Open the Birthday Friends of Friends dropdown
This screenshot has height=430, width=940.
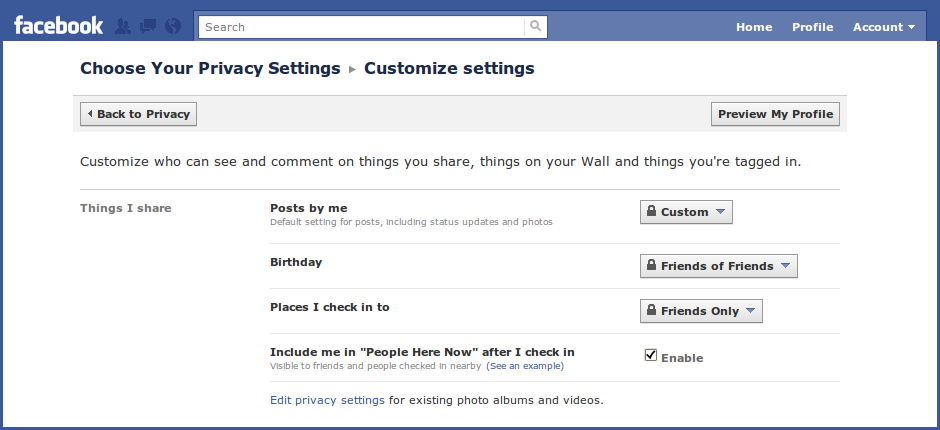[718, 266]
